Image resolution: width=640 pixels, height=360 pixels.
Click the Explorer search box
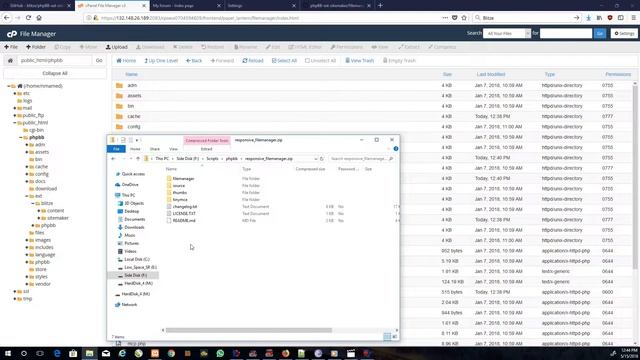[x=361, y=159]
